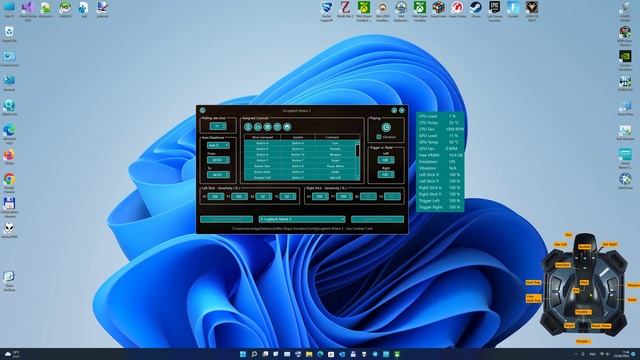Click the Left Stick X1 sensitivity box

[216, 197]
